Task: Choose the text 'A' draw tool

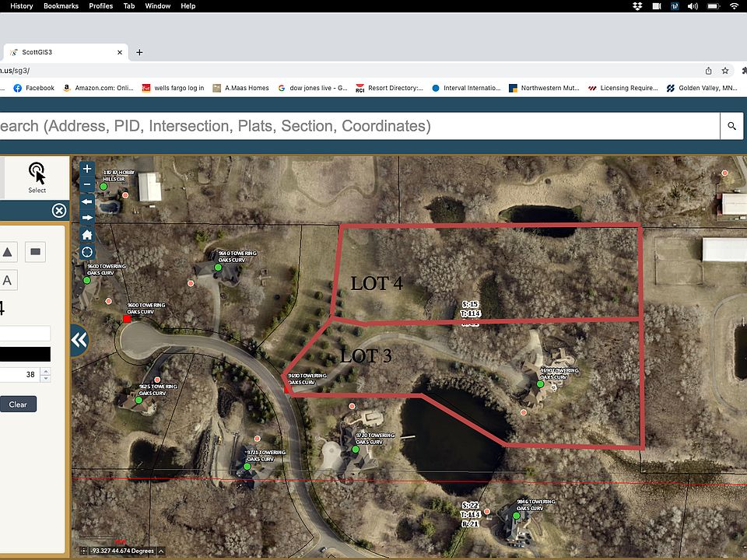Action: pyautogui.click(x=8, y=281)
